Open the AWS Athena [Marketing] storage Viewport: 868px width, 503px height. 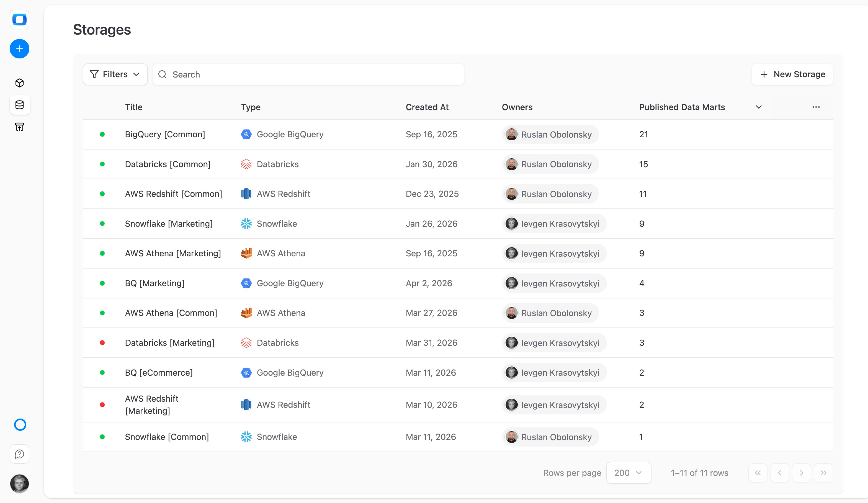pos(173,253)
